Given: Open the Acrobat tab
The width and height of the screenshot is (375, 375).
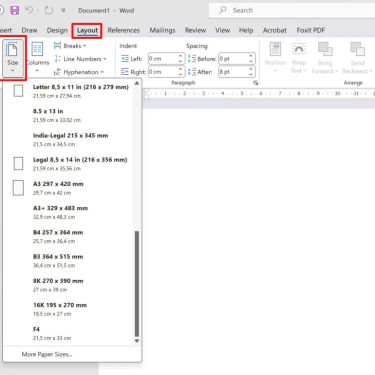Looking at the screenshot, I should click(x=275, y=30).
